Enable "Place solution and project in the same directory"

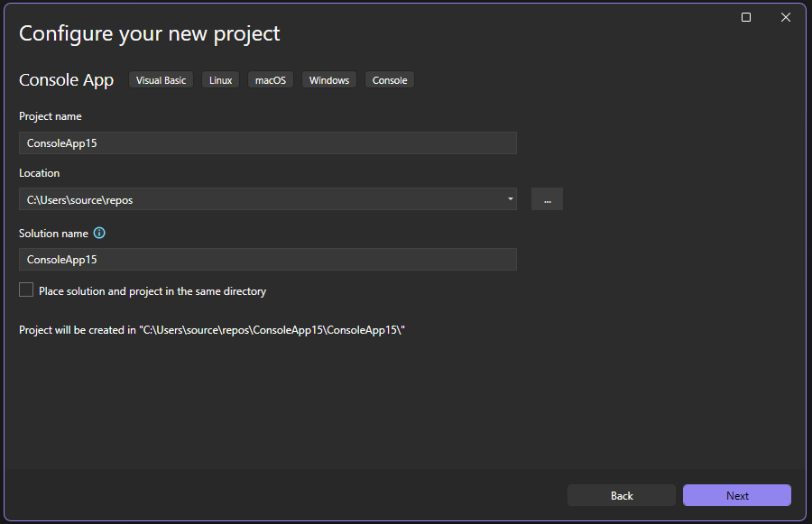pos(25,290)
